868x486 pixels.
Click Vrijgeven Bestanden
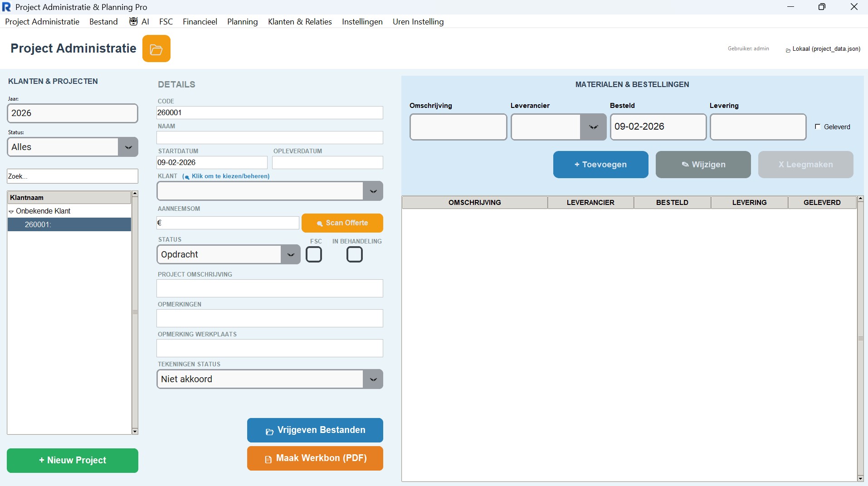tap(315, 430)
